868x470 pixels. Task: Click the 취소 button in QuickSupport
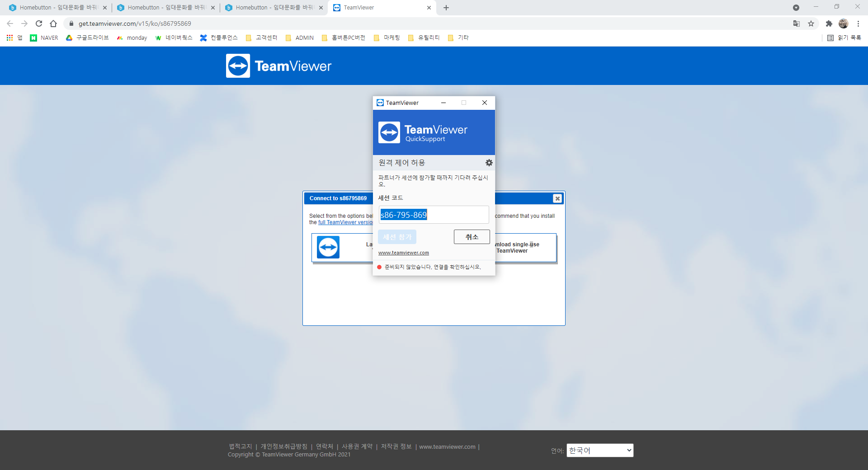472,237
